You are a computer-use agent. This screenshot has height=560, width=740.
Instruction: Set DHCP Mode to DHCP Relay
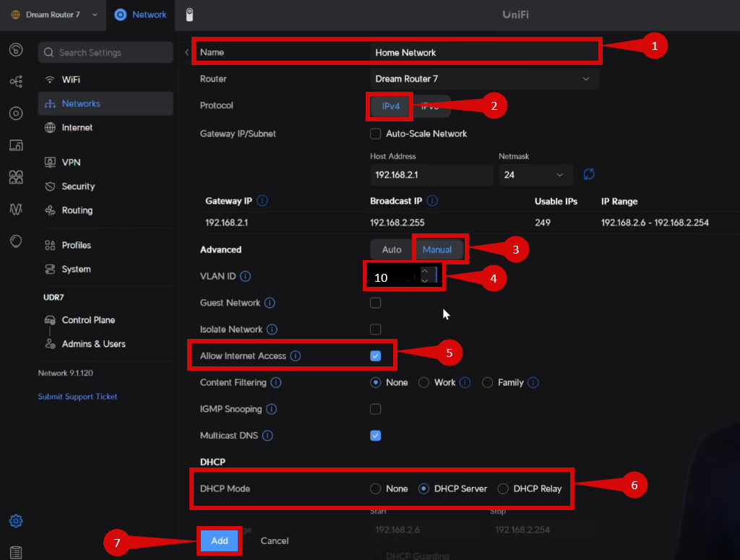[503, 488]
